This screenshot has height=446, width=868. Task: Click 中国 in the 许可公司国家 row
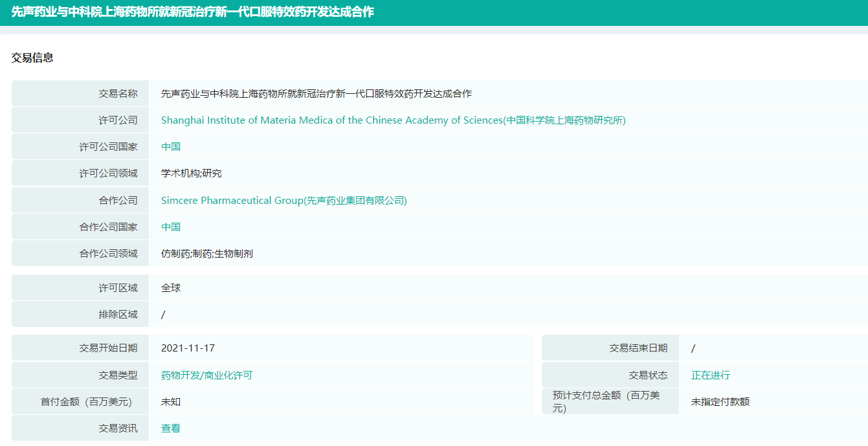pyautogui.click(x=171, y=147)
